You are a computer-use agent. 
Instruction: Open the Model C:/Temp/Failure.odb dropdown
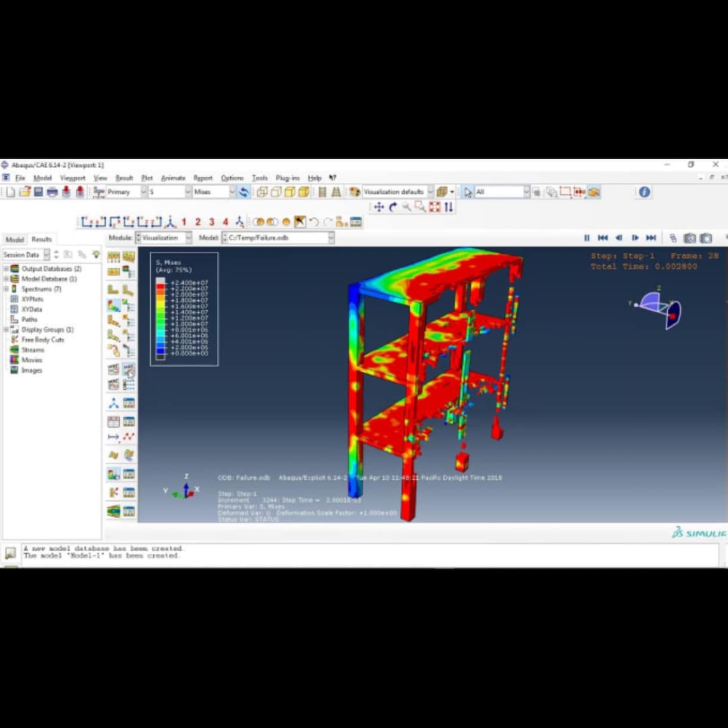coord(278,237)
